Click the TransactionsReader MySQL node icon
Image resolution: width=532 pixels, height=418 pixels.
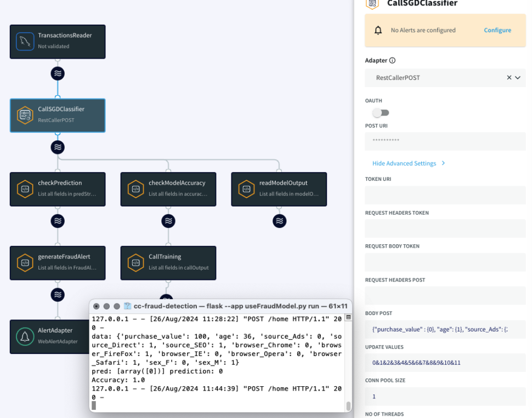(25, 42)
